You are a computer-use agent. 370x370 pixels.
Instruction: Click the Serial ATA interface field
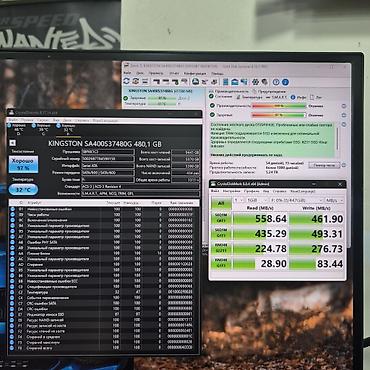(x=108, y=165)
